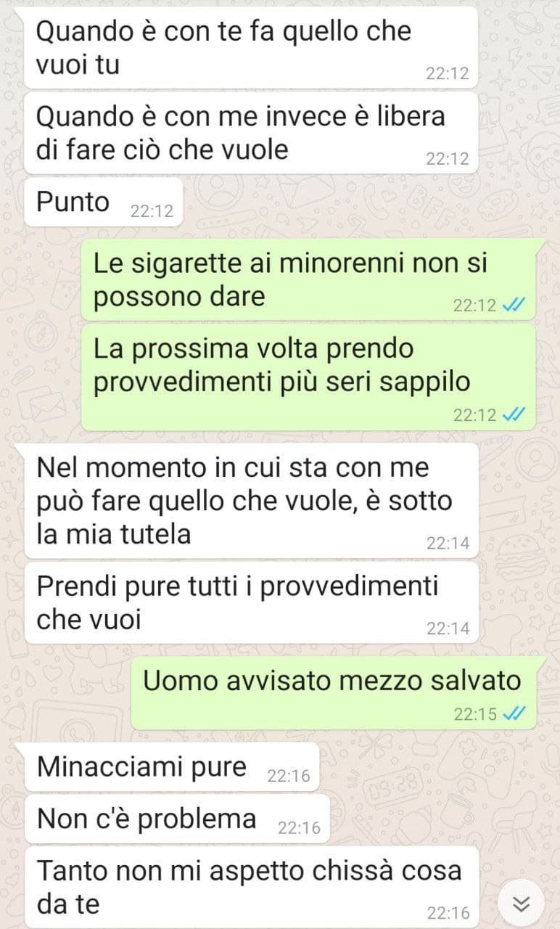This screenshot has height=929, width=560.
Task: Tap the 'Tanto non mi aspetto chissà cosa' message
Action: (252, 887)
